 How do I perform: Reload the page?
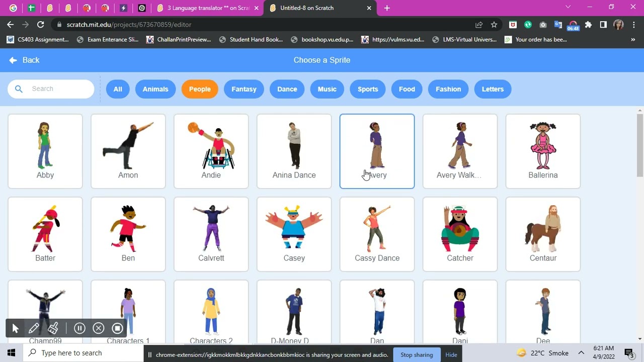(41, 24)
